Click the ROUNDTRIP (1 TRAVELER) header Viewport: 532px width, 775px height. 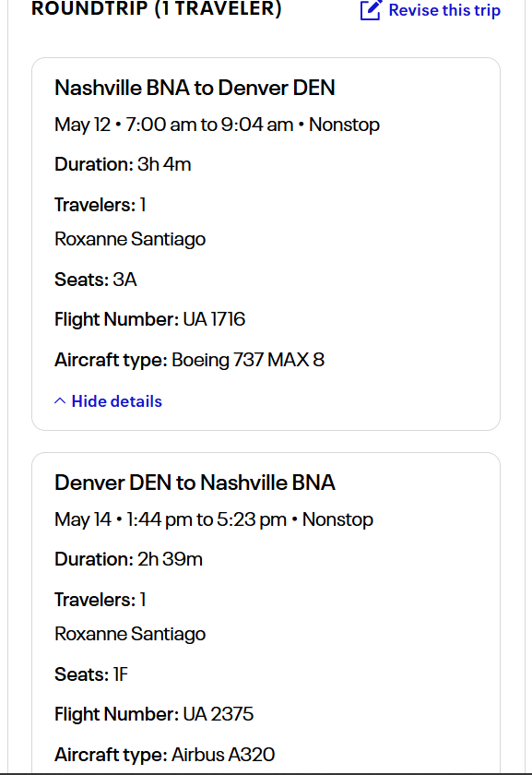point(157,9)
